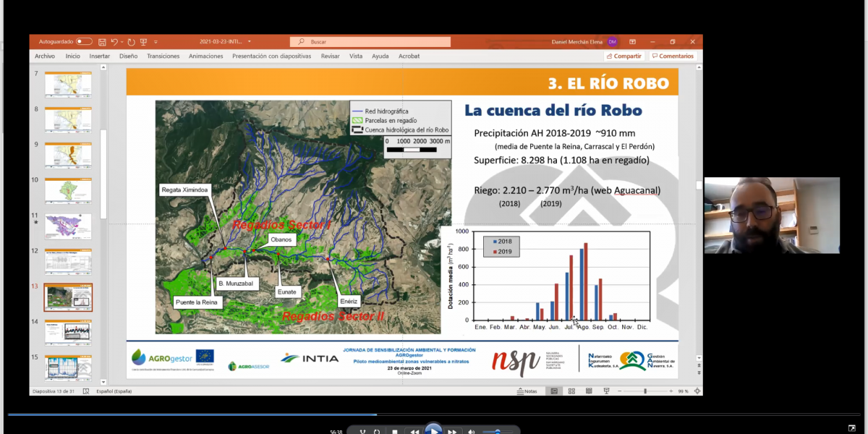Switch to the Animaciones tab
Image resolution: width=868 pixels, height=434 pixels.
(x=206, y=56)
